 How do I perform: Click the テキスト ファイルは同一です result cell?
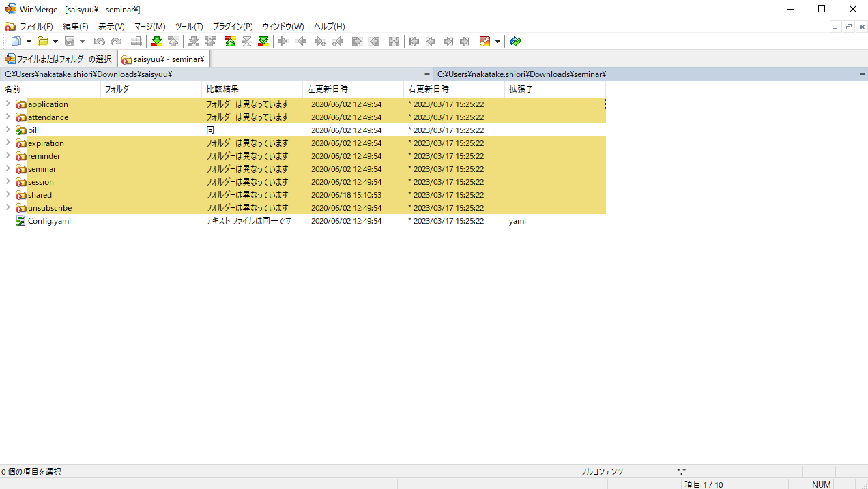coord(249,221)
